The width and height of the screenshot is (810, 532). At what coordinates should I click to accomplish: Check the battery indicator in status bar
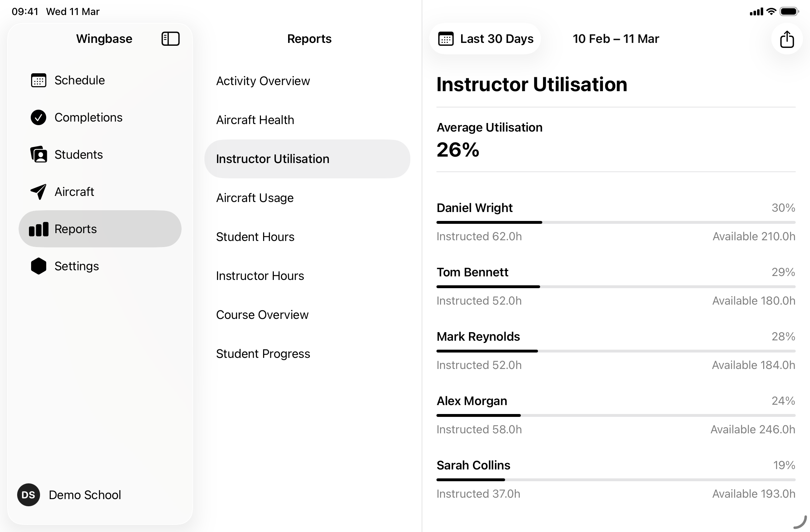point(789,12)
